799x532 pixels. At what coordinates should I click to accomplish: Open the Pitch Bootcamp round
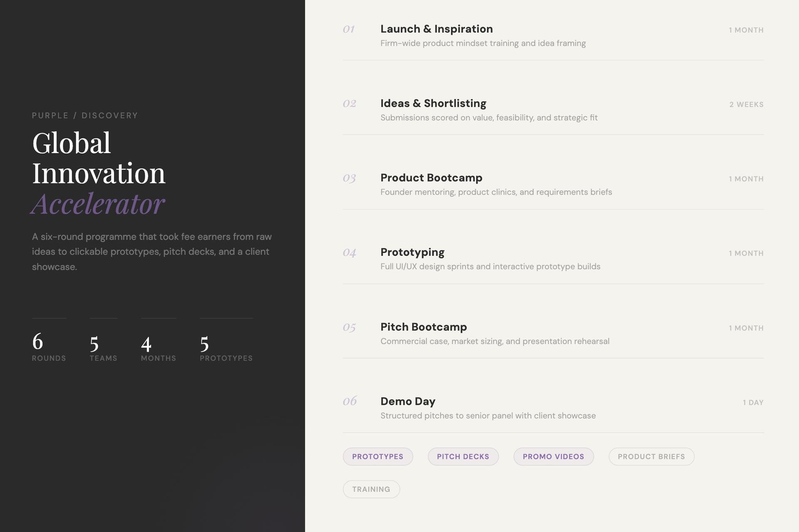click(x=423, y=327)
